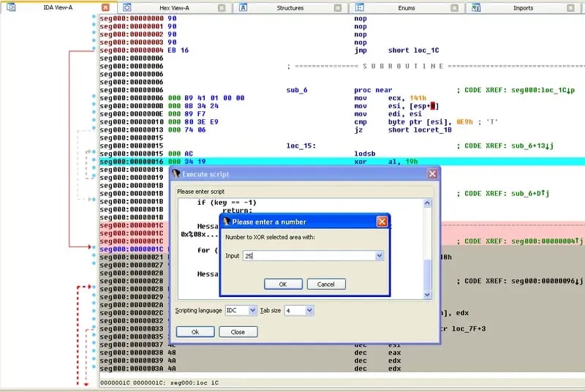
Task: Open the Scripting language IDC dropdown
Action: tap(252, 310)
